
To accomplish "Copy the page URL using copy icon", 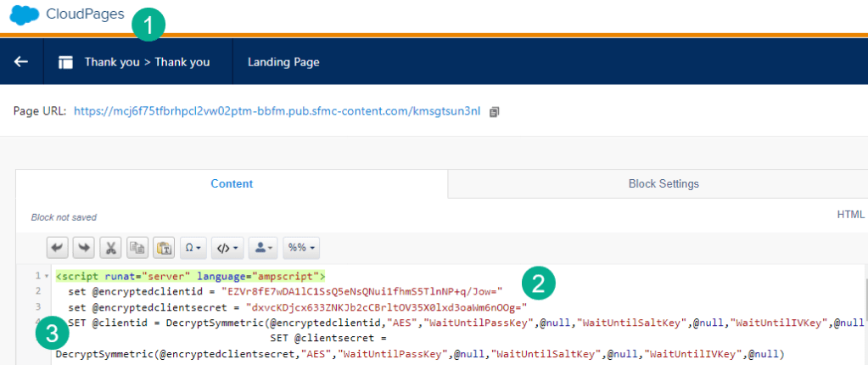I will click(x=495, y=111).
